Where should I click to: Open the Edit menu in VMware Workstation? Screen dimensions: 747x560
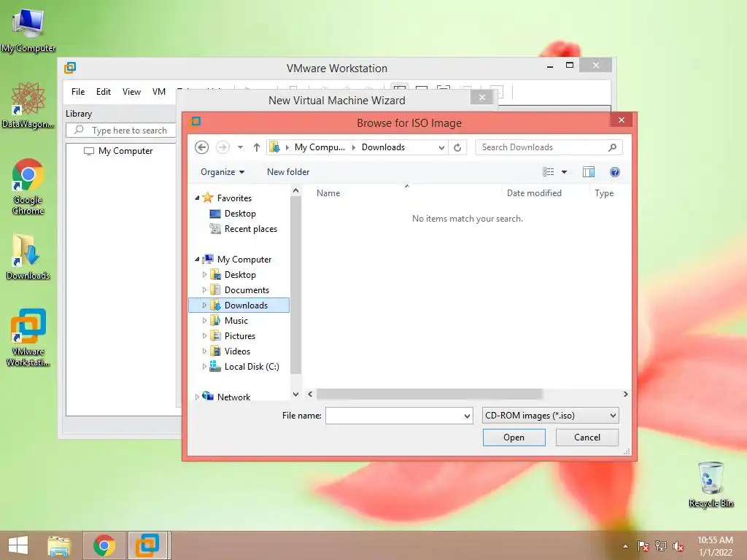point(104,92)
